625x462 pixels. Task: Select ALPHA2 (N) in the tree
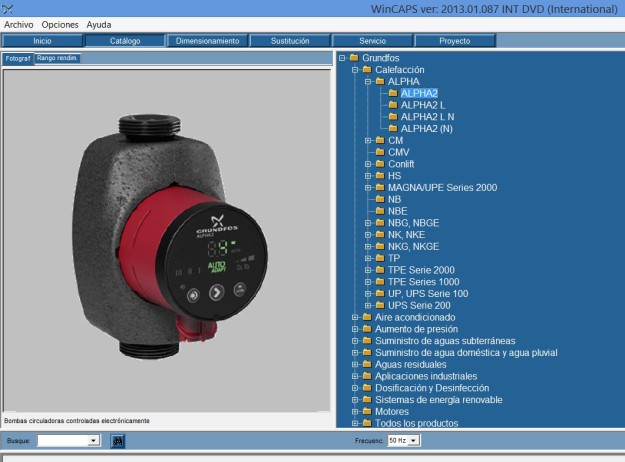[x=426, y=128]
